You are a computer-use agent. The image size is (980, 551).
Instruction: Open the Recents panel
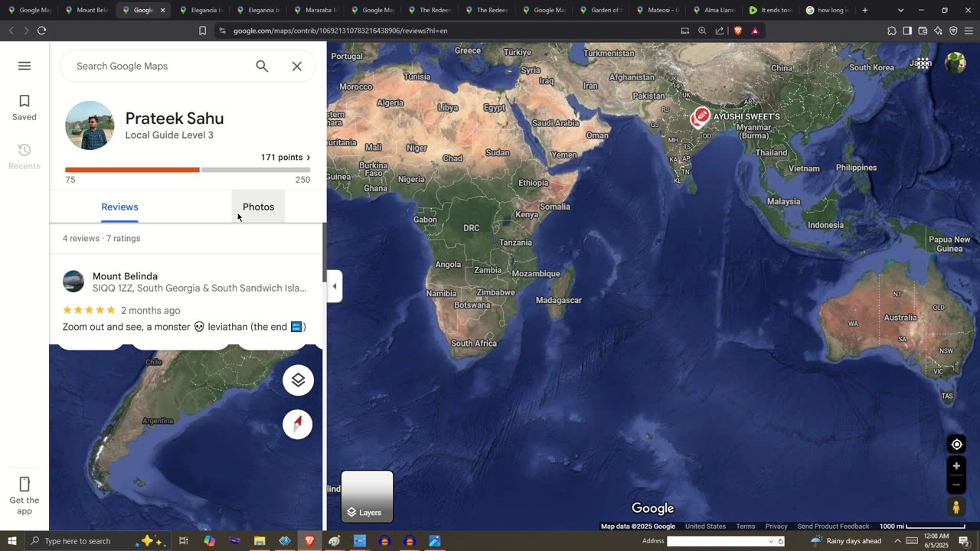(x=24, y=157)
